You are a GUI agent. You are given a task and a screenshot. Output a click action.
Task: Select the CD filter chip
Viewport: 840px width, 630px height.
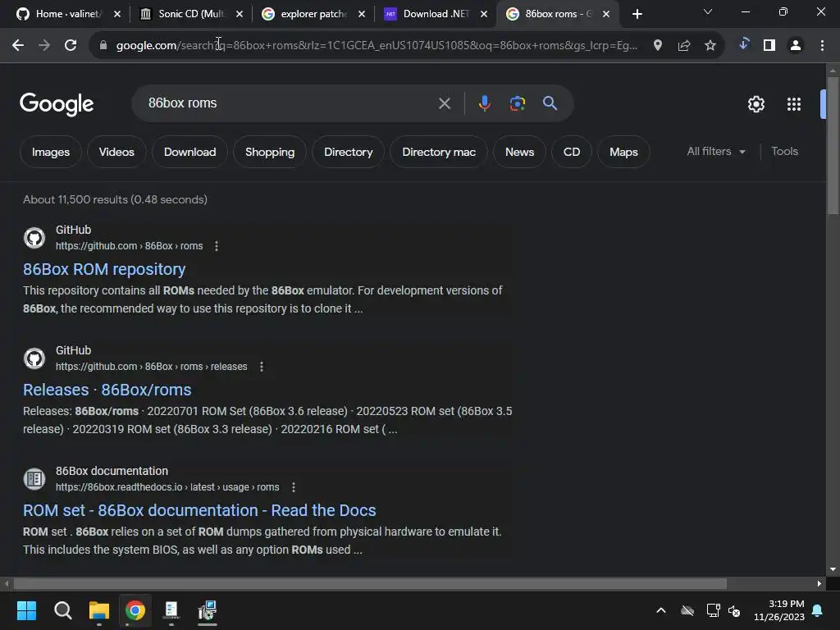[x=572, y=152]
